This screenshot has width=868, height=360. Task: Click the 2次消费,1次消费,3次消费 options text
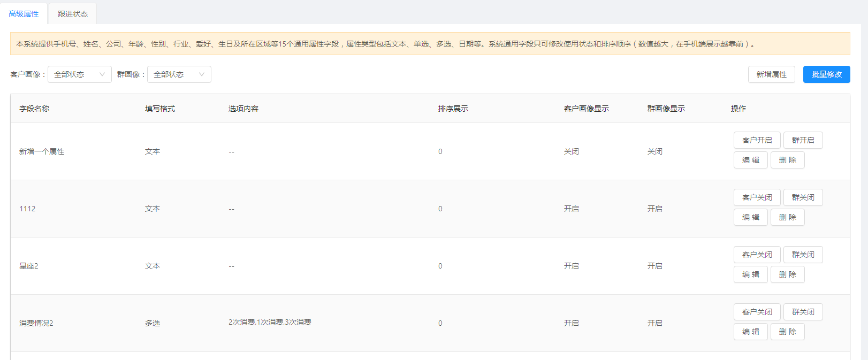pyautogui.click(x=270, y=322)
